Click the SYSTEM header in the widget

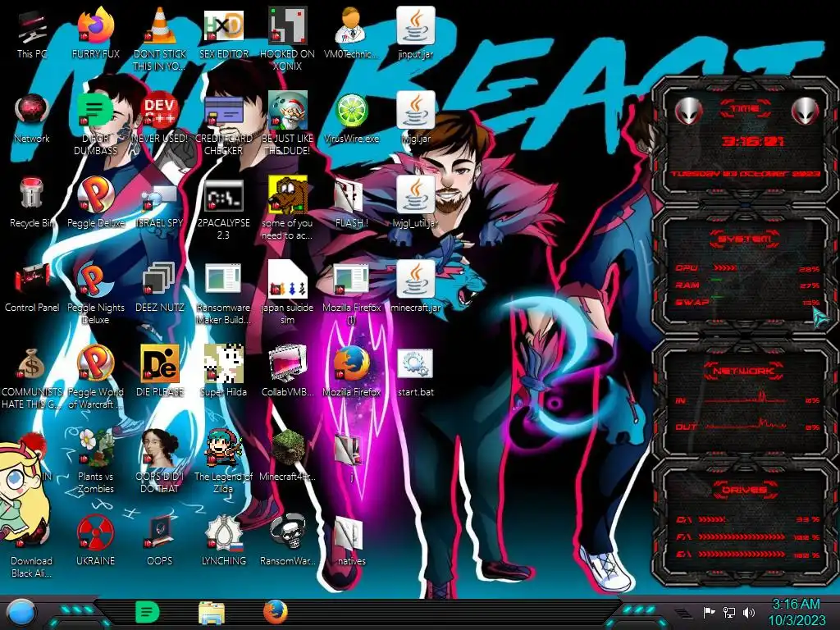point(744,239)
